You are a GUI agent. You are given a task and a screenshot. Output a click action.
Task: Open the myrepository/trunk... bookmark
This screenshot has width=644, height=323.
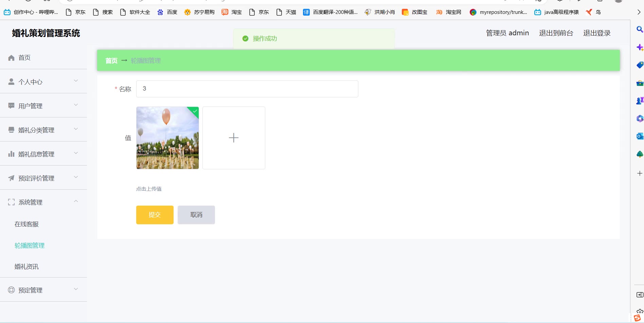(499, 12)
